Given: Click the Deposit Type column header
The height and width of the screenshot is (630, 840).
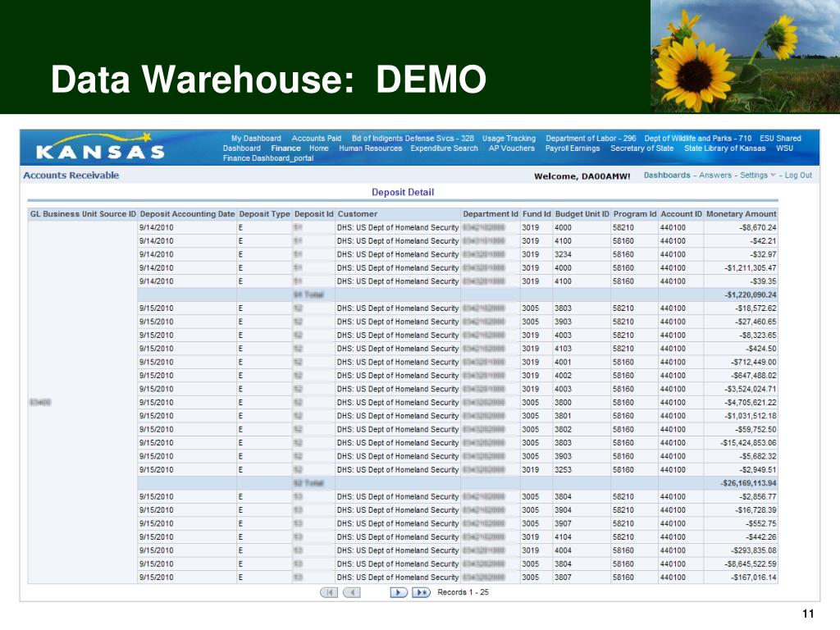Looking at the screenshot, I should (265, 214).
